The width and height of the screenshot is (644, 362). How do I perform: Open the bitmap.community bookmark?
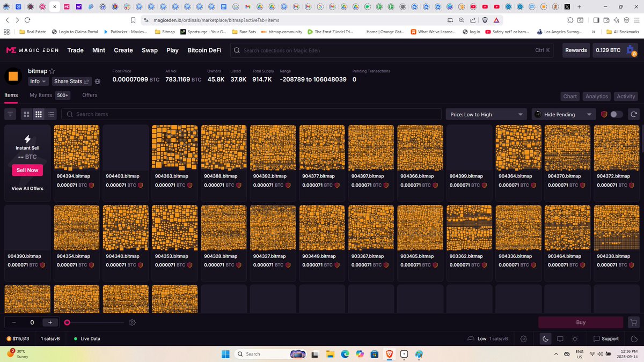coord(282,32)
